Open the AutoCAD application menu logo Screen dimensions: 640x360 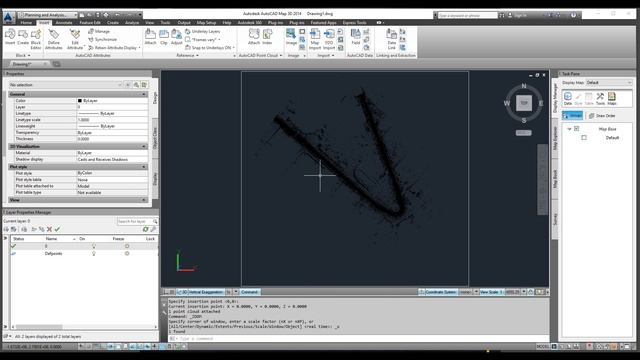(x=9, y=17)
